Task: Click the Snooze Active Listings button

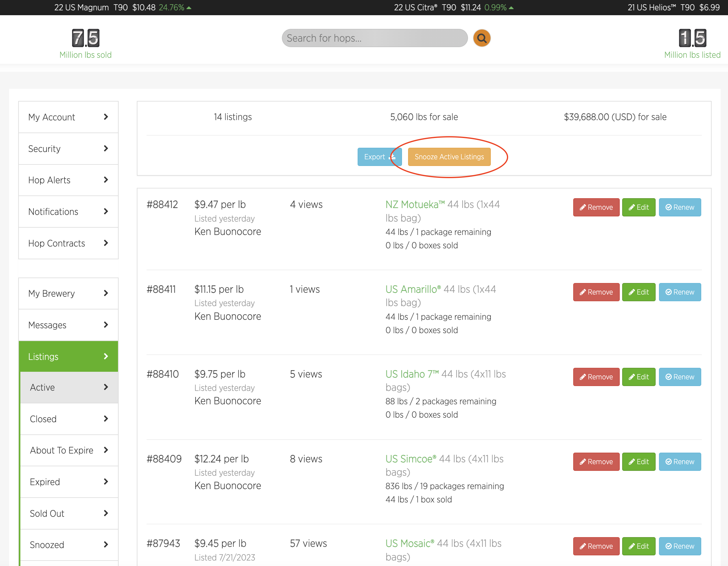Action: pyautogui.click(x=449, y=157)
